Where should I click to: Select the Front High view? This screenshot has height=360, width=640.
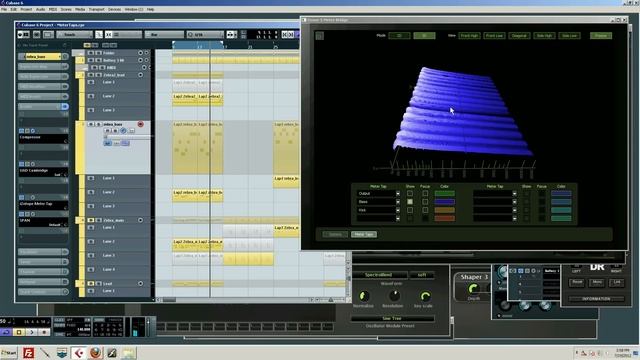[469, 36]
